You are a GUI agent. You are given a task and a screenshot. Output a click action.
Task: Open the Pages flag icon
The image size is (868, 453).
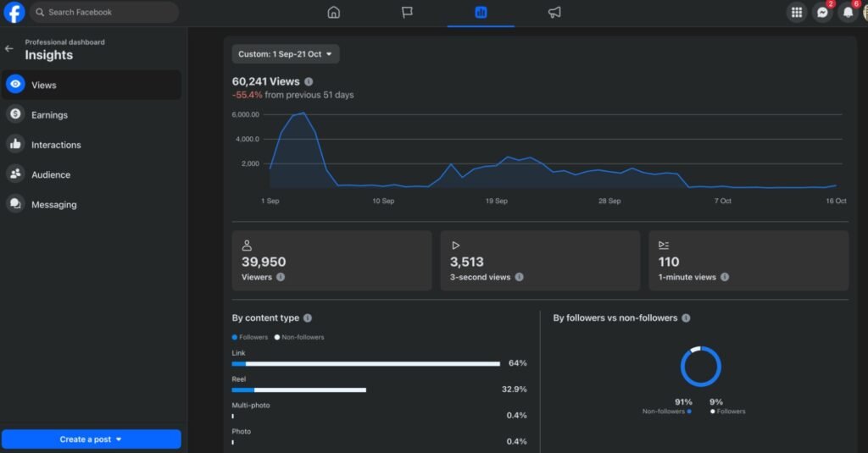[407, 13]
